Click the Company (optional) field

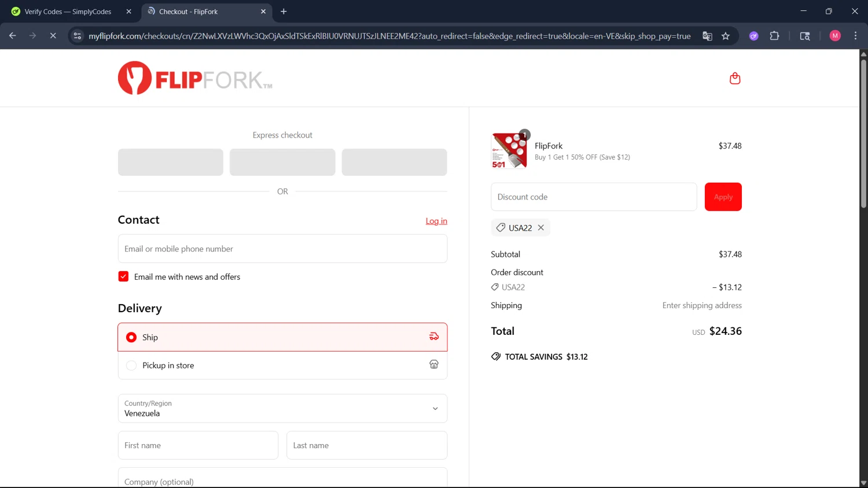[282, 478]
